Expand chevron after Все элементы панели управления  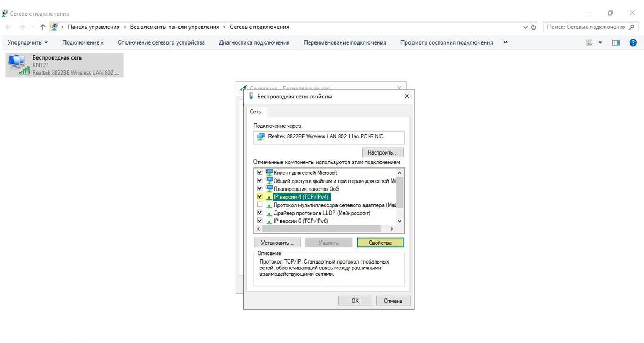224,27
